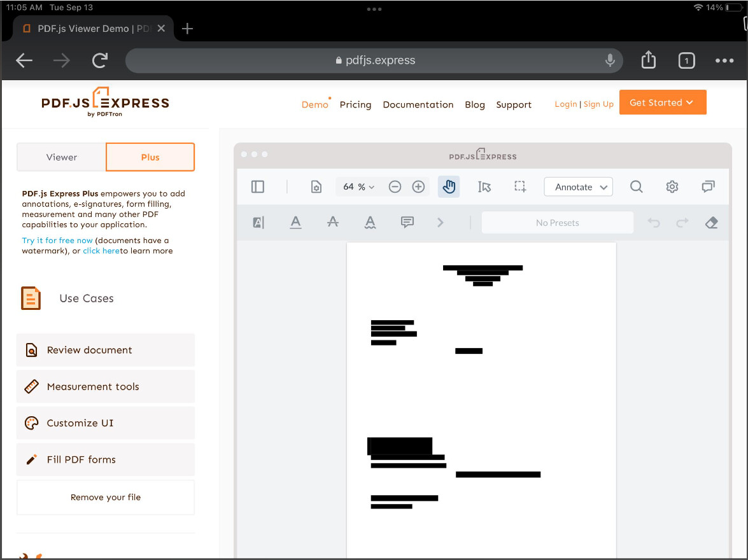Image resolution: width=748 pixels, height=560 pixels.
Task: Click the Sign Up link
Action: tap(598, 104)
